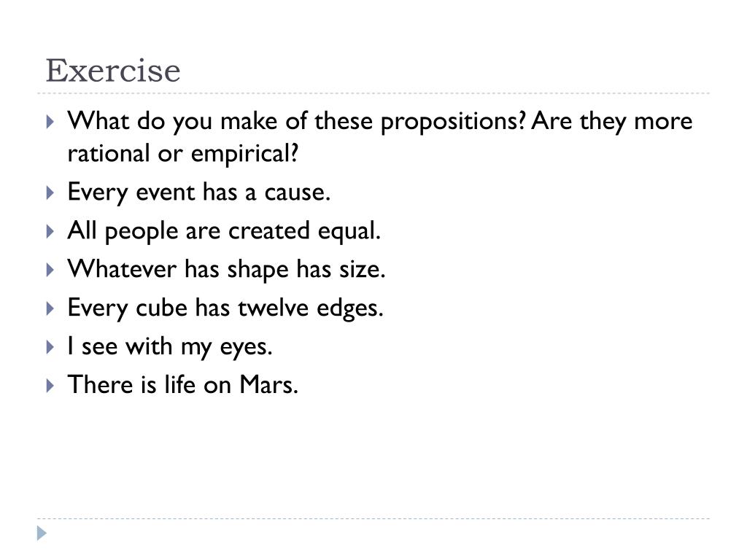Click the text 'There is life on Mars.'
The width and height of the screenshot is (747, 560).
click(183, 385)
